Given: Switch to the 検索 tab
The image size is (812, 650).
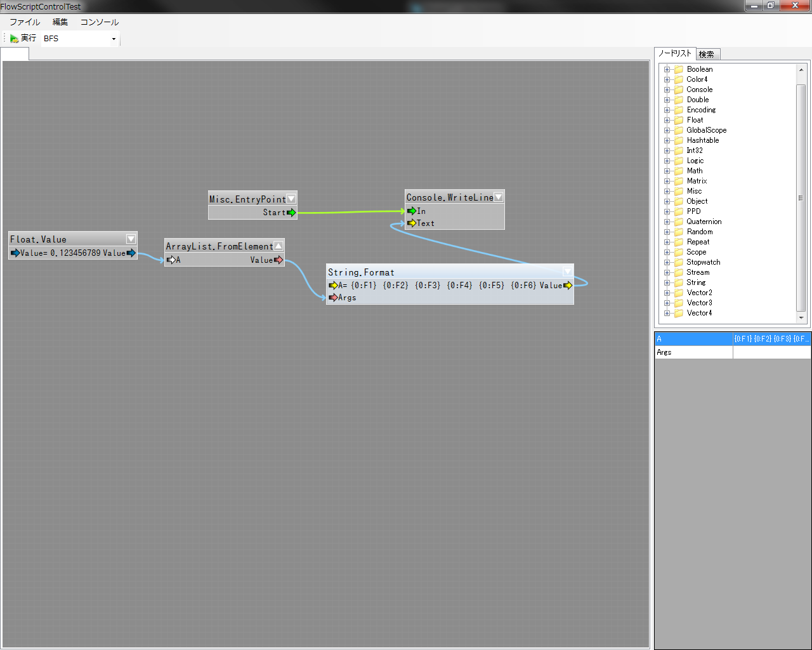Looking at the screenshot, I should click(707, 55).
